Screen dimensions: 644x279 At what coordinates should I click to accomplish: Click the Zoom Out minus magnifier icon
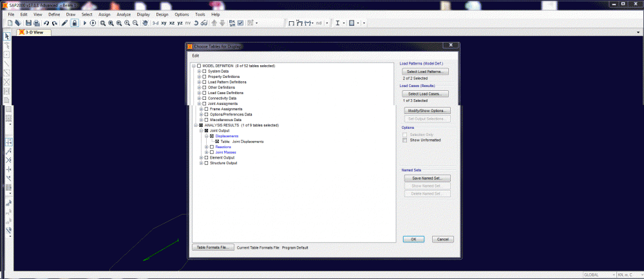coord(135,23)
